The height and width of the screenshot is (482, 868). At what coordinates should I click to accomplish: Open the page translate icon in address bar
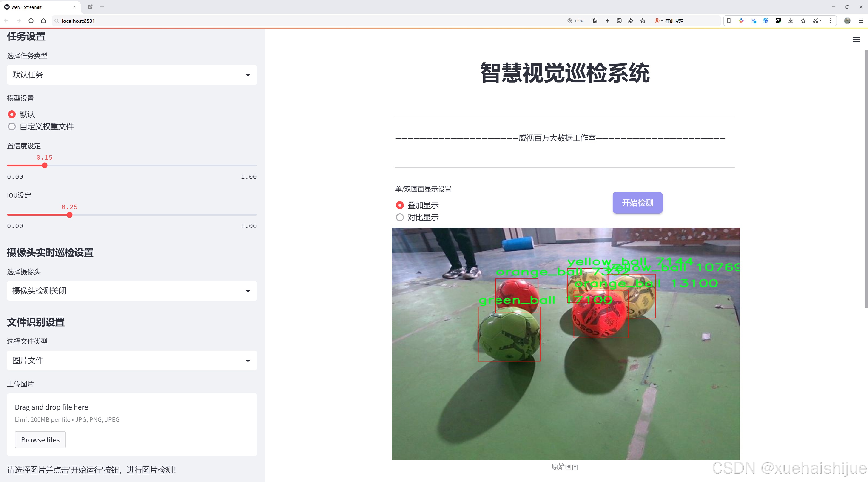point(594,20)
